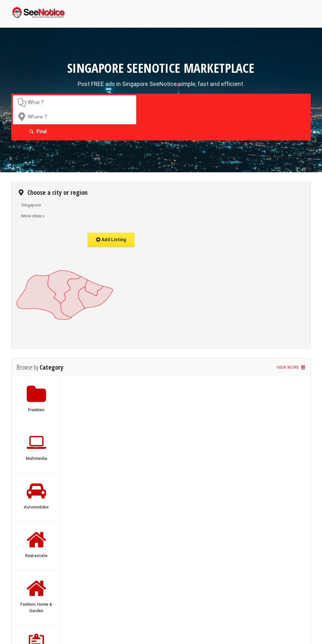The height and width of the screenshot is (644, 322).
Task: Open the Automobiles car icon
Action: tap(36, 491)
